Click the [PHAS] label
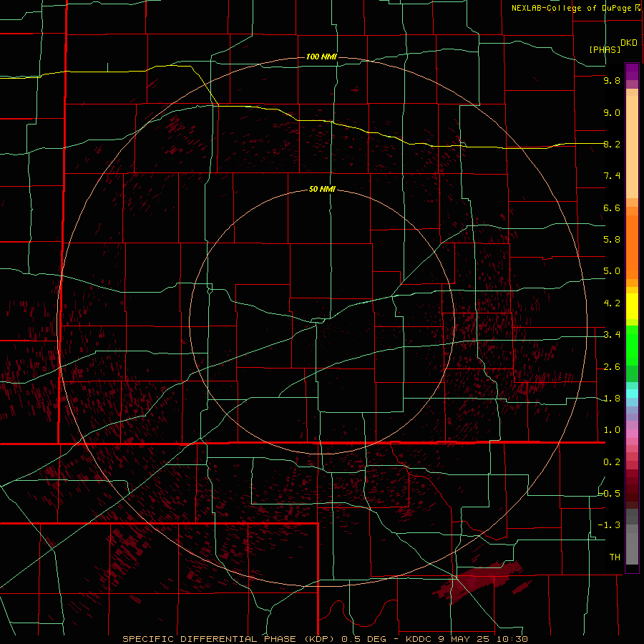This screenshot has height=644, width=644. 605,50
